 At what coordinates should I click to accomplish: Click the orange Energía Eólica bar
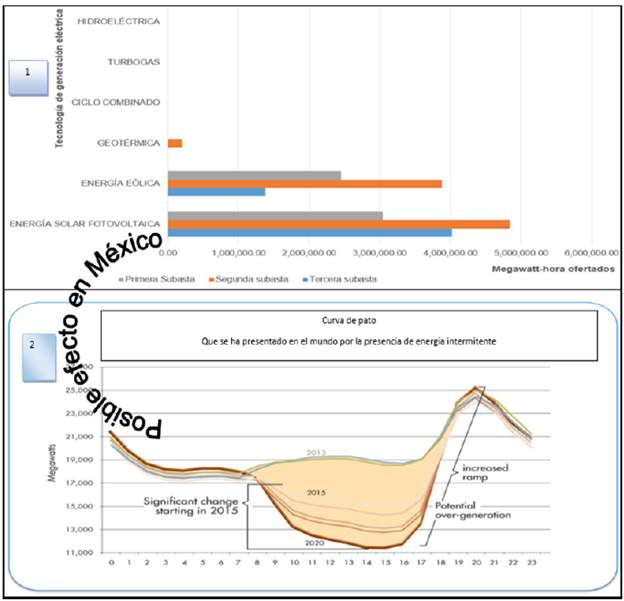[305, 184]
